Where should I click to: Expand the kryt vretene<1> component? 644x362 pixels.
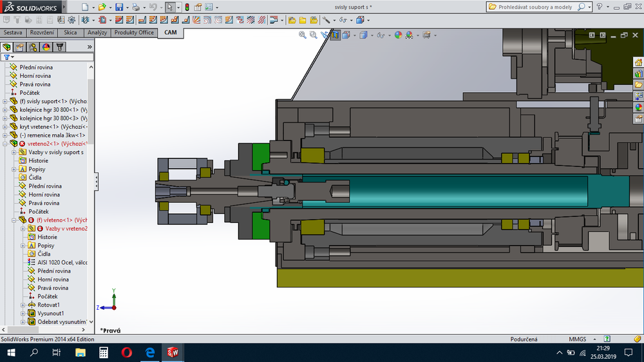point(5,127)
